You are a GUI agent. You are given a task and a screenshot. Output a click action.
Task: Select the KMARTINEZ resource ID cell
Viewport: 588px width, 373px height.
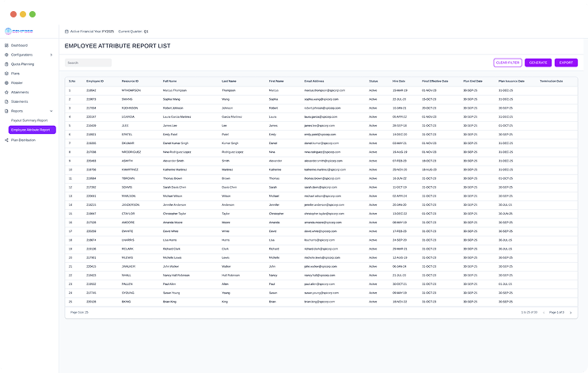pos(130,169)
